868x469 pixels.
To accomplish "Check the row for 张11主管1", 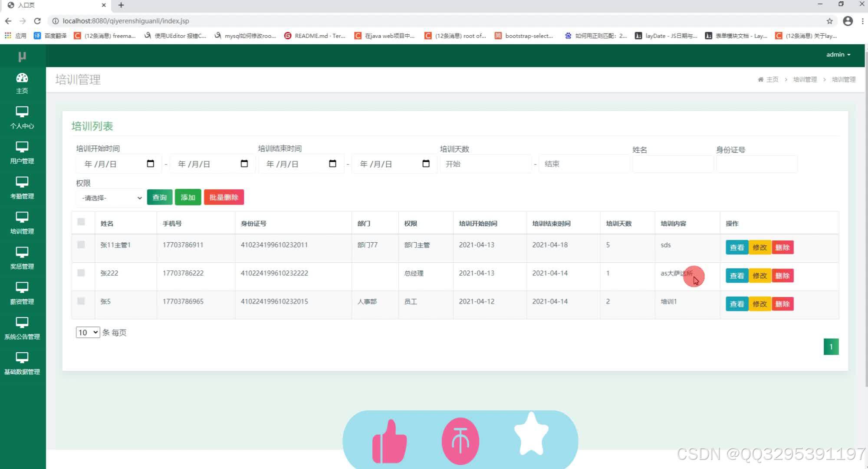I will 81,244.
